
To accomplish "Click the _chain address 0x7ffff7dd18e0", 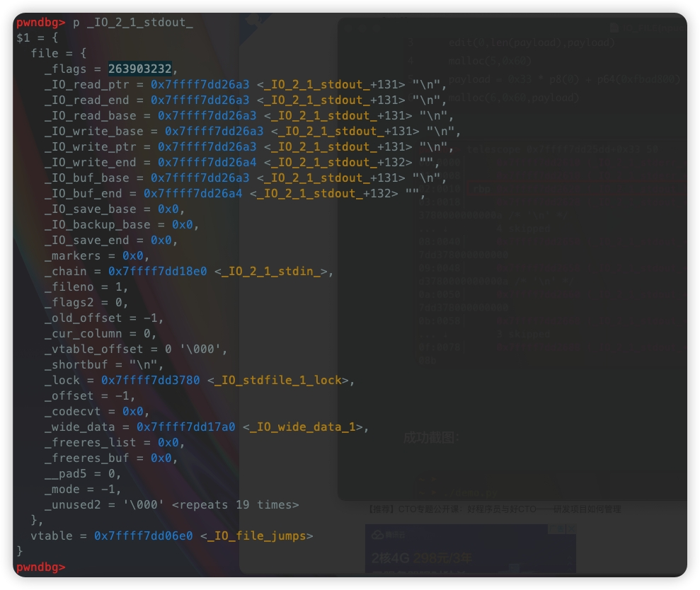I will [158, 272].
